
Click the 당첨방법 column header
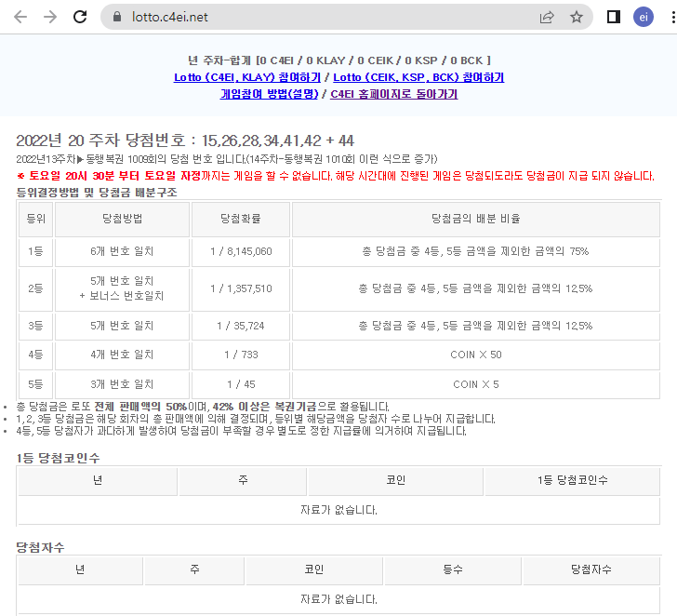point(122,219)
